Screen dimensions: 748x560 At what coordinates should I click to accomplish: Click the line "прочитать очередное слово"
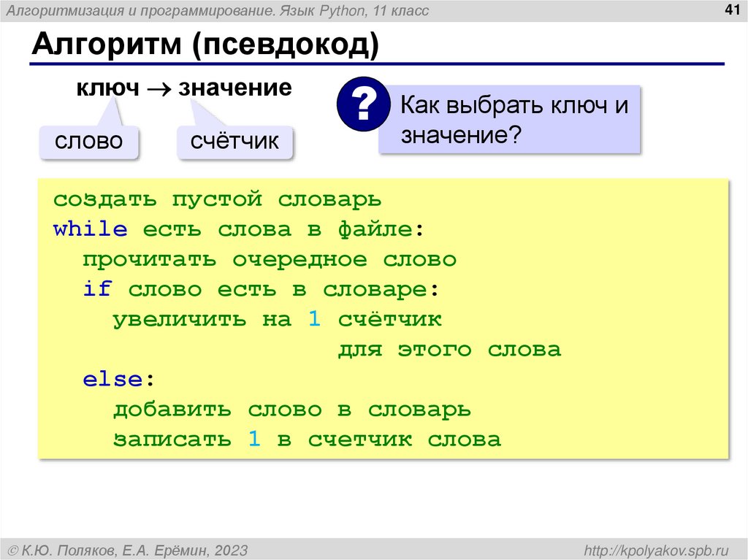point(270,260)
